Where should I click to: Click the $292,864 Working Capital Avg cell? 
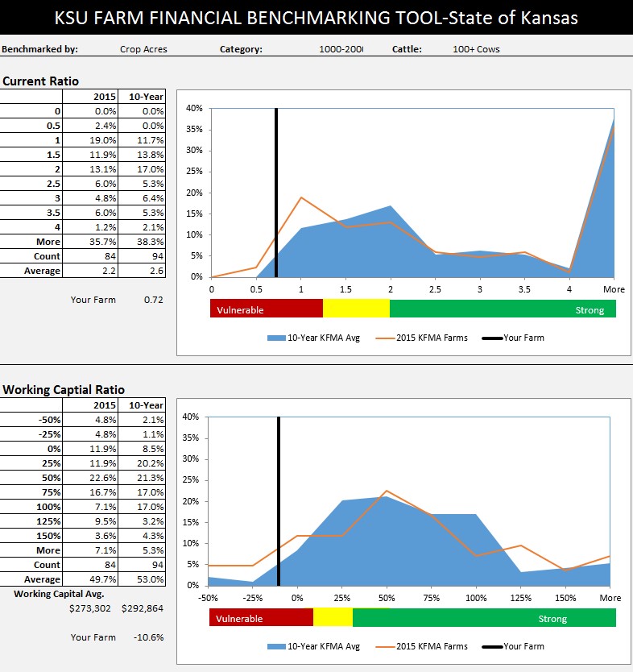143,608
